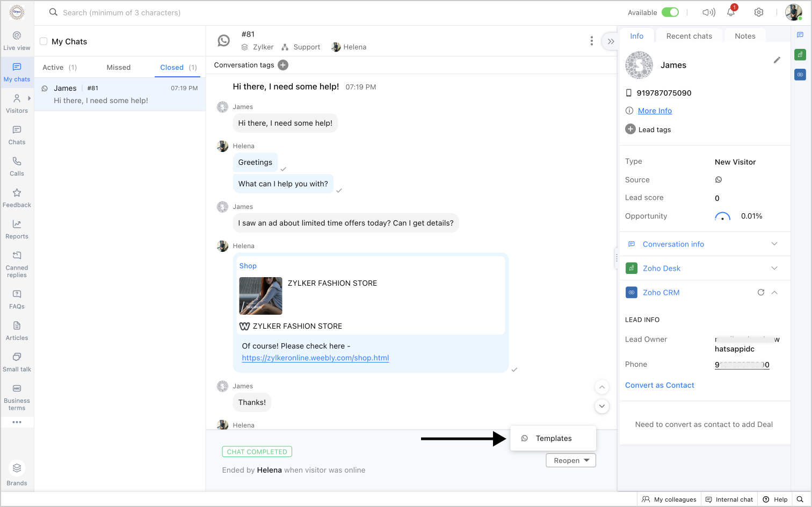Click the Zylker Fashion Store thumbnail
The image size is (812, 507).
(x=260, y=296)
